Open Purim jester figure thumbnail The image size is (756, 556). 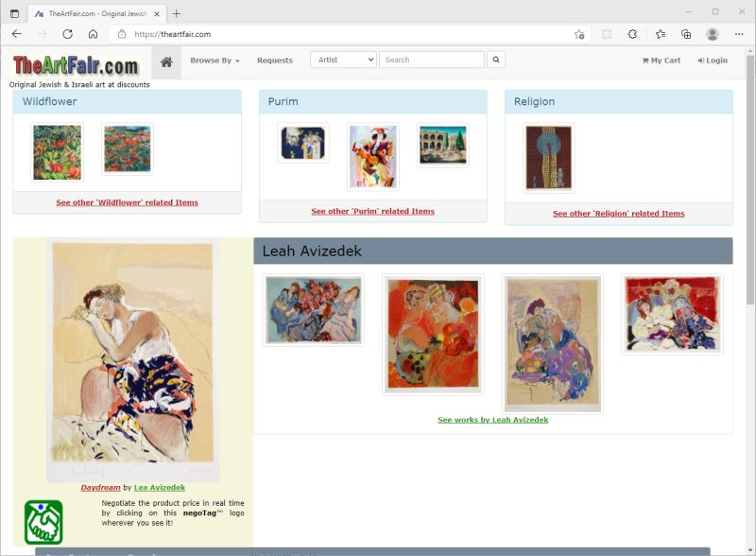coord(373,157)
